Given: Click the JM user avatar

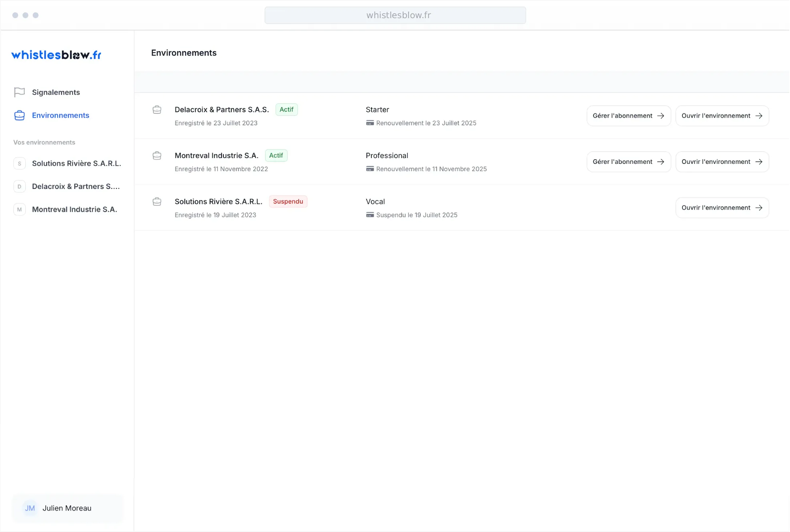Looking at the screenshot, I should click(x=30, y=508).
